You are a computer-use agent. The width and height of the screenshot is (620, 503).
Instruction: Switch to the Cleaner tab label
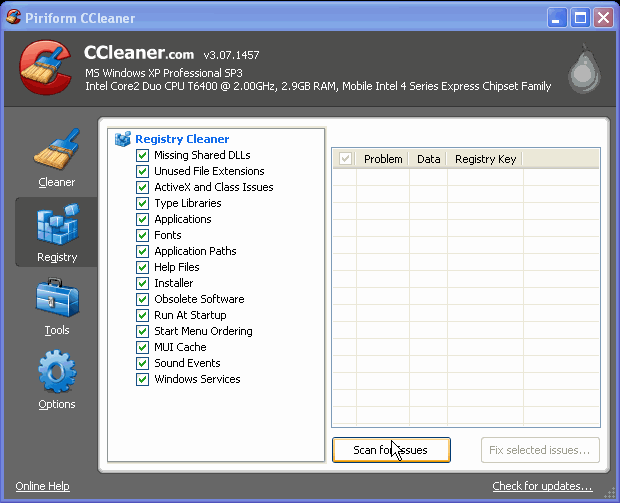pos(57,182)
